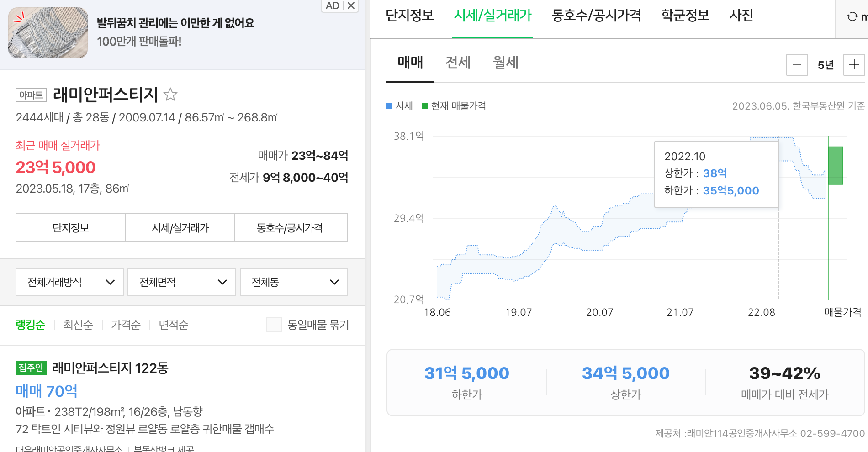
Task: Click the 31억 5,000 하한가 value
Action: pos(466,373)
